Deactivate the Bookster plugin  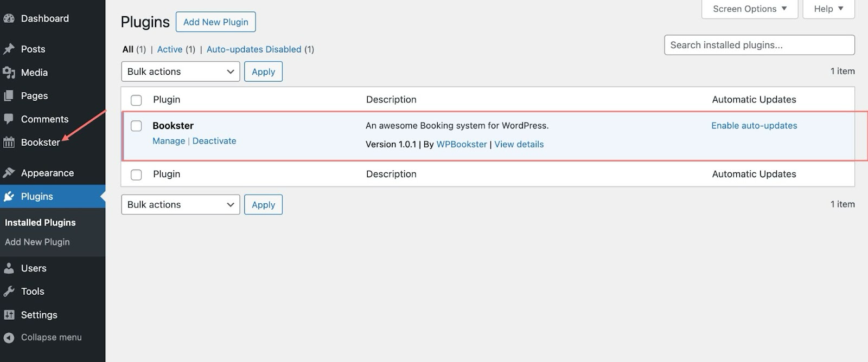click(214, 141)
